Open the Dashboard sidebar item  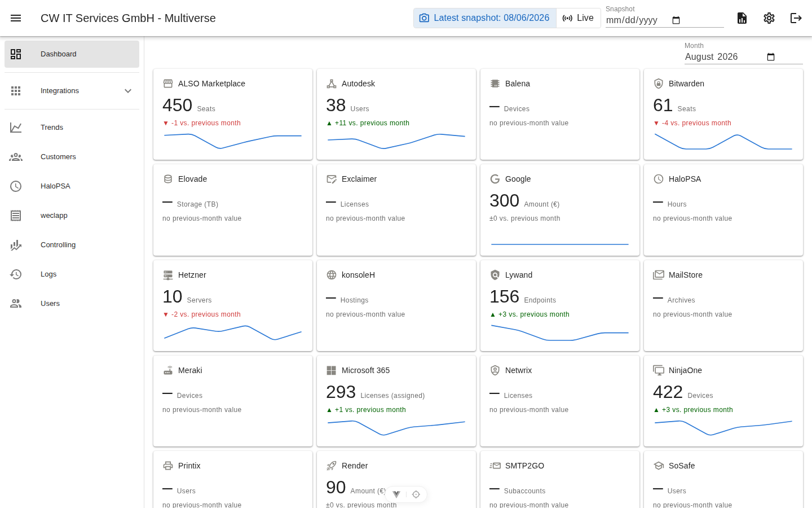pos(72,54)
